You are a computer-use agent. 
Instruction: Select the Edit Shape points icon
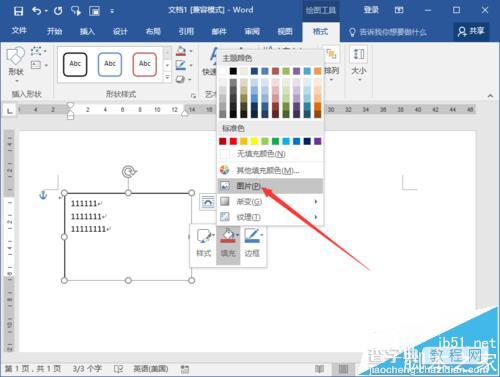point(36,51)
